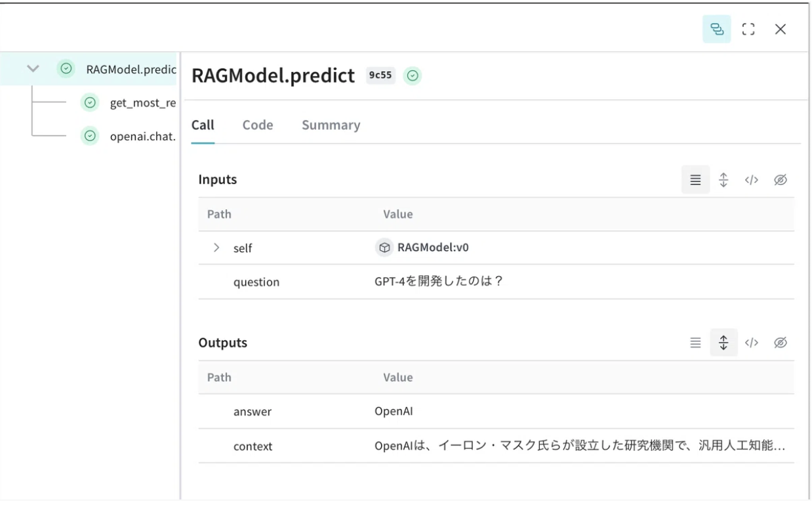Click the RAGModel cube object icon
This screenshot has height=506, width=812.
pyautogui.click(x=384, y=248)
